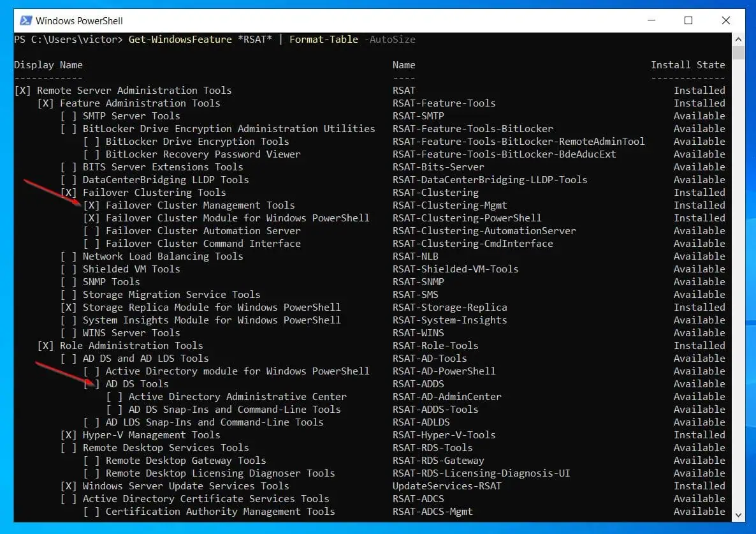This screenshot has width=756, height=534.
Task: Click BitLocker Drive Encryption Administration Utilities text
Action: pyautogui.click(x=229, y=129)
